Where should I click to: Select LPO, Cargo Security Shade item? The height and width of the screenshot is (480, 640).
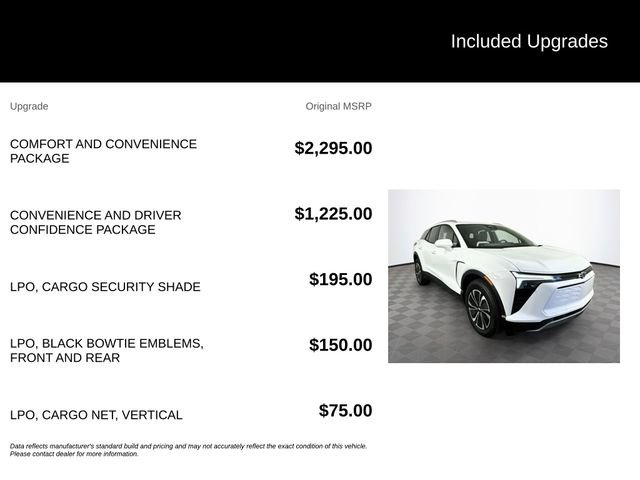[x=105, y=287]
